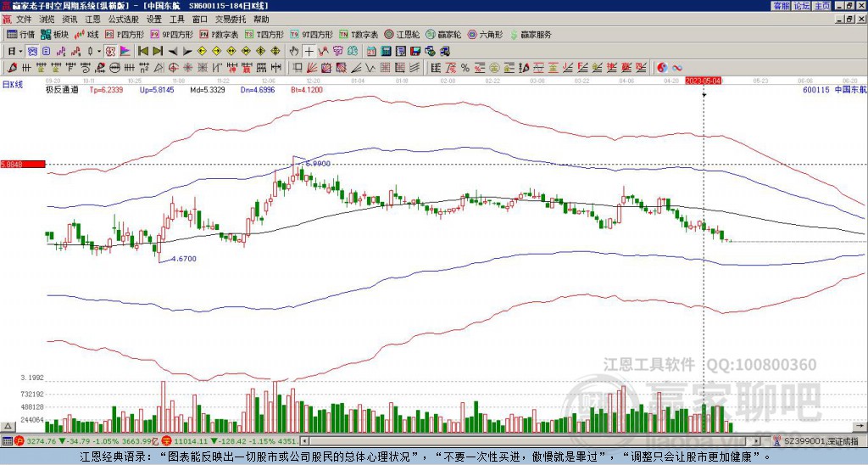Click the 3274.76 index value in status bar
The width and height of the screenshot is (868, 465).
[x=42, y=441]
